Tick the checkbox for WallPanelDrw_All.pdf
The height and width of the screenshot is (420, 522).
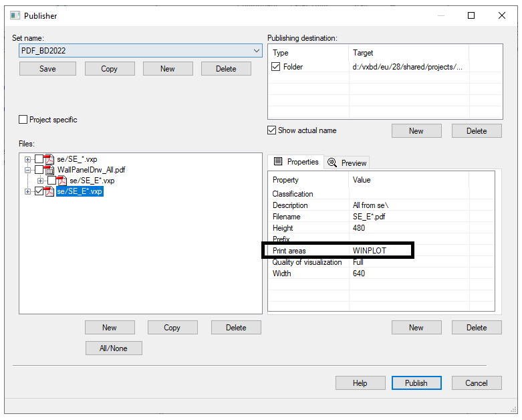(39, 170)
